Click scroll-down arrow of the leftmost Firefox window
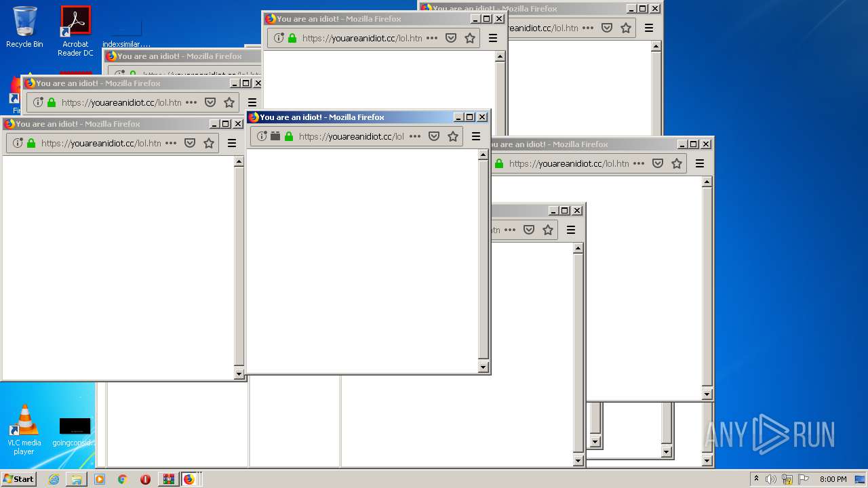Screen dimensions: 868x488 coord(239,373)
